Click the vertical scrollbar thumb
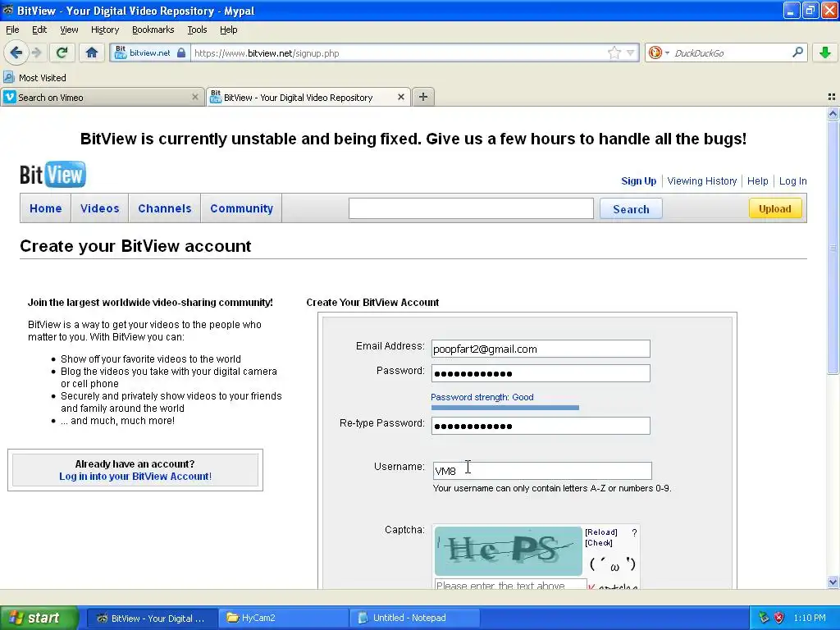840x630 pixels. point(833,247)
